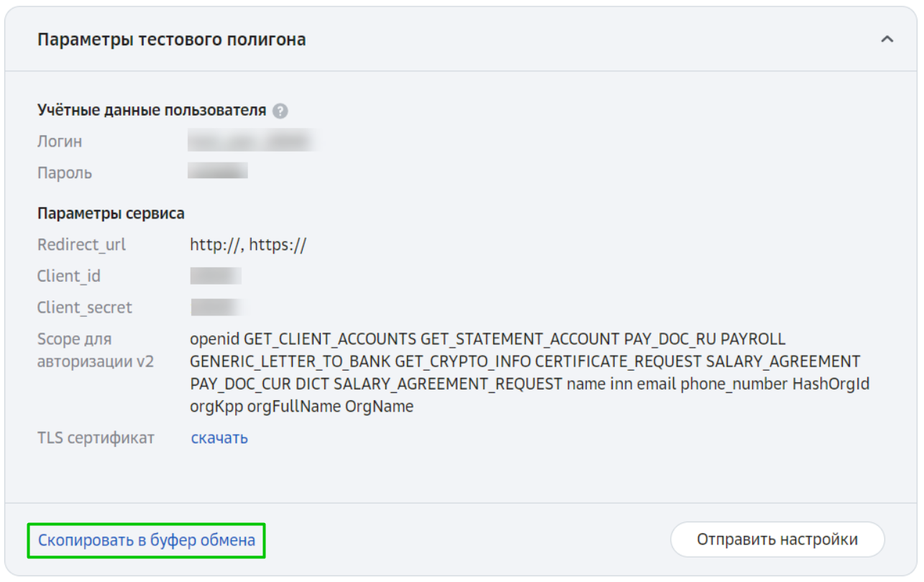Collapse the test polygon parameters panel

887,40
